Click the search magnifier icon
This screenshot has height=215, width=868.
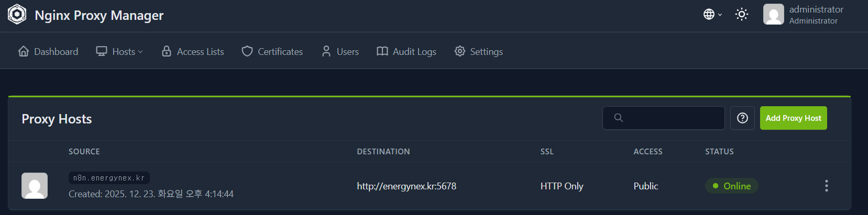click(619, 118)
